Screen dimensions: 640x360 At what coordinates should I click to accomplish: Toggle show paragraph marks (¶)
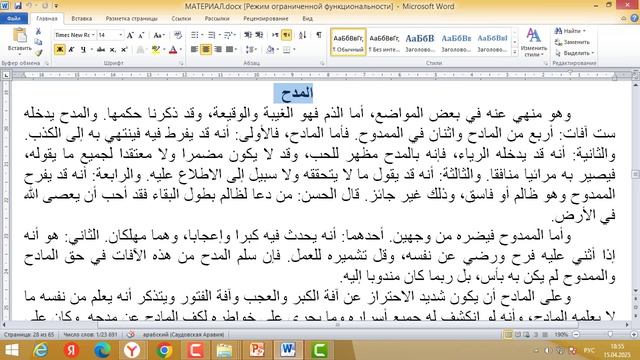[319, 35]
